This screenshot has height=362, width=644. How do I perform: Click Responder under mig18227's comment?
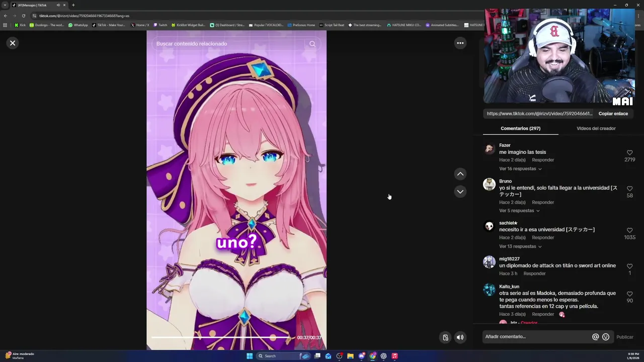tap(534, 274)
